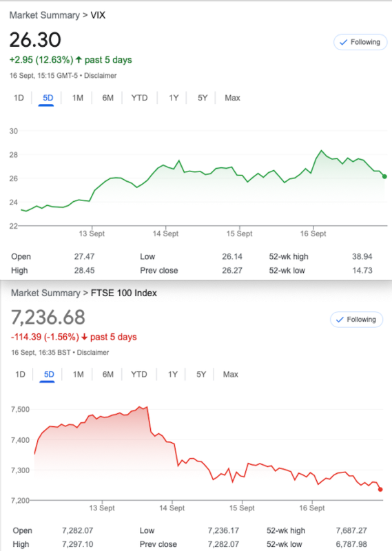Click the FTSE 100 Low value 7,236.17
The width and height of the screenshot is (392, 551).
point(223,530)
